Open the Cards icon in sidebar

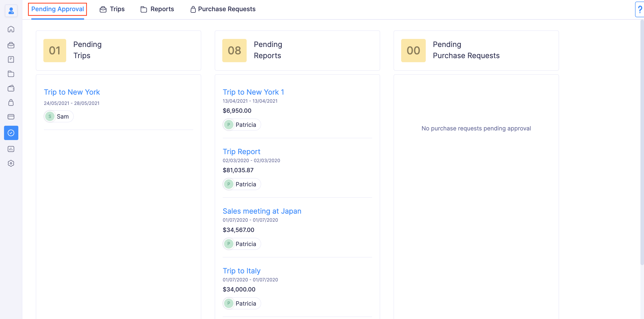coord(11,117)
